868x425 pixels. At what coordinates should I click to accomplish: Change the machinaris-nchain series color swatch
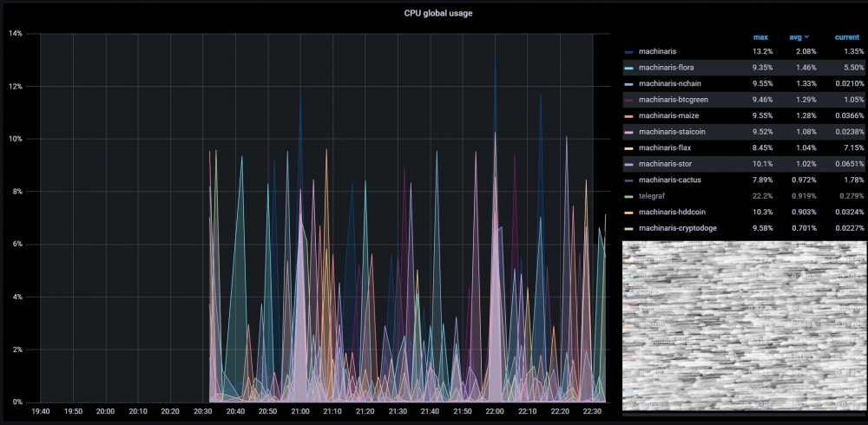[628, 84]
